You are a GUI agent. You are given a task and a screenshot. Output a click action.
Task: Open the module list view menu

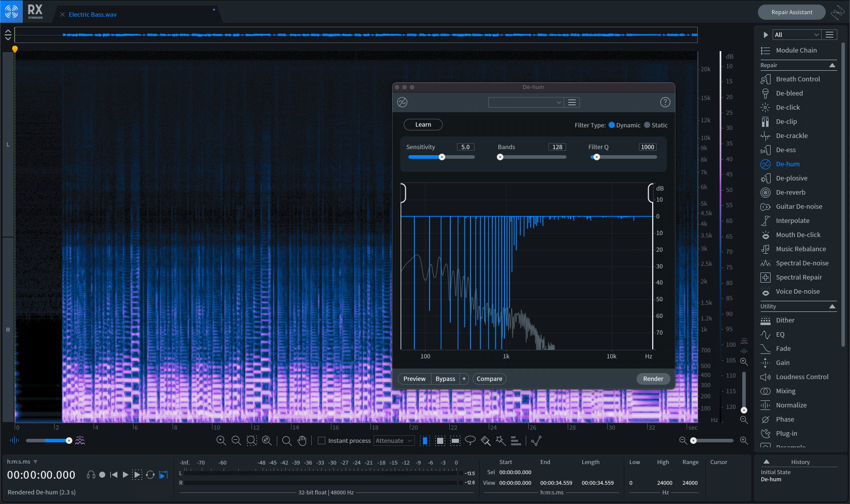click(x=829, y=34)
